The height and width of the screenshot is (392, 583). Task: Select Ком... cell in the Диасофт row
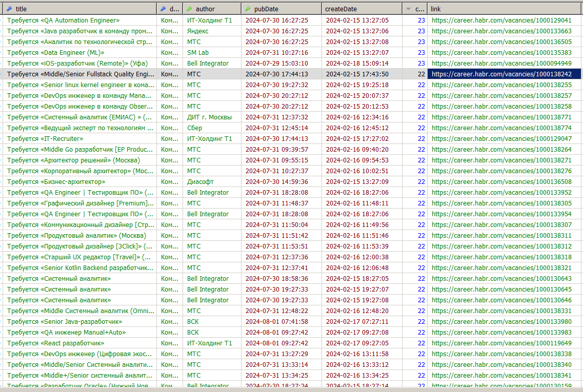click(170, 182)
